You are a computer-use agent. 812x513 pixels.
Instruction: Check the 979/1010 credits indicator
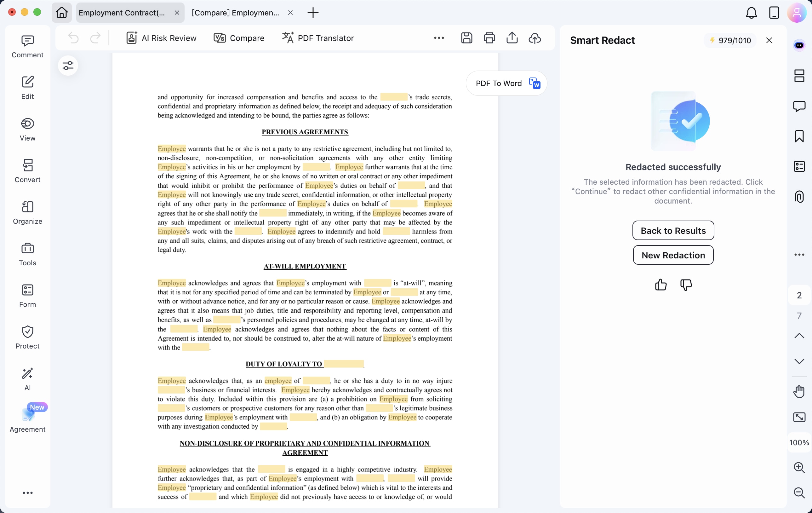click(x=730, y=40)
